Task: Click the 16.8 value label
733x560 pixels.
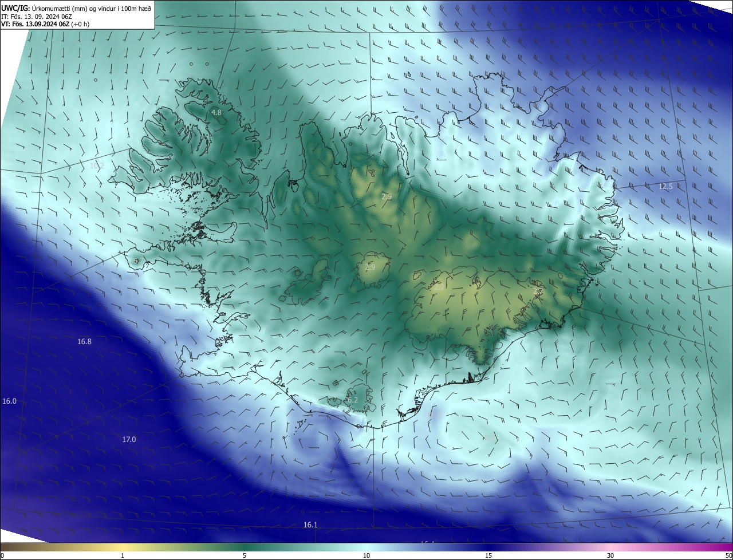Action: pyautogui.click(x=84, y=341)
